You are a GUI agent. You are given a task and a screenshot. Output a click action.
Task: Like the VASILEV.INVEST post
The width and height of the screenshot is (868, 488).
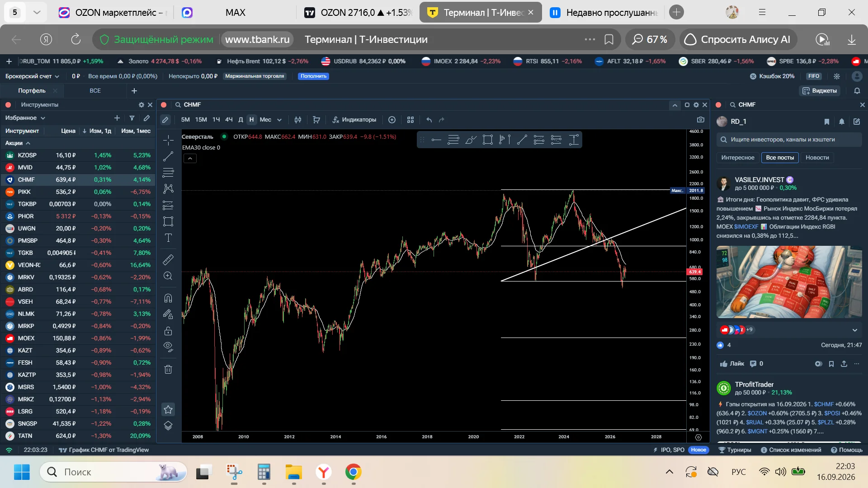pos(732,364)
